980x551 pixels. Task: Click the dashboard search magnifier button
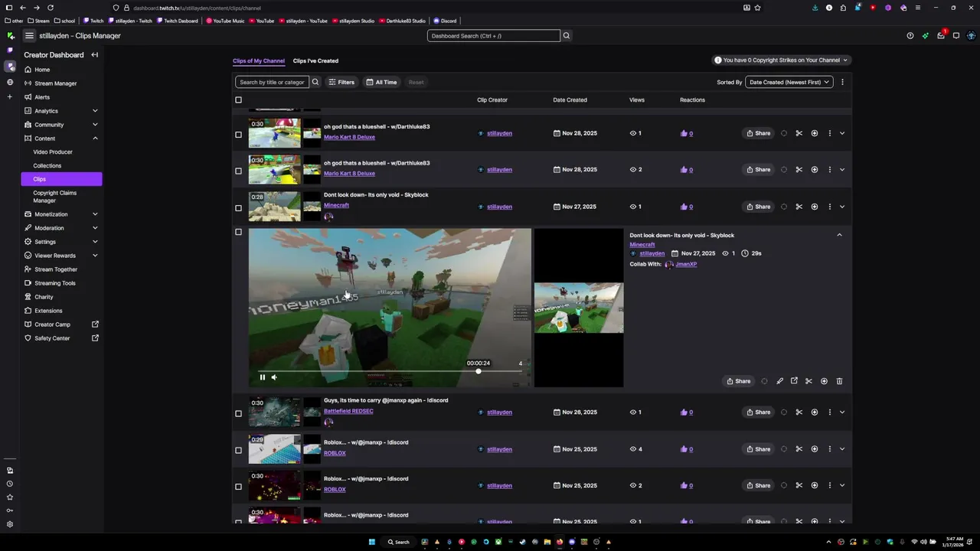567,36
